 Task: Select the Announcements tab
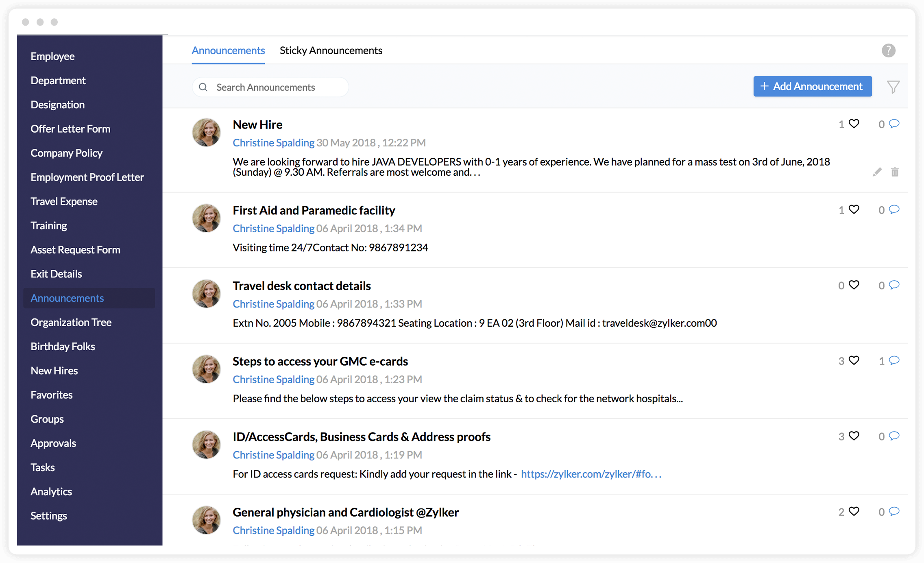(228, 50)
